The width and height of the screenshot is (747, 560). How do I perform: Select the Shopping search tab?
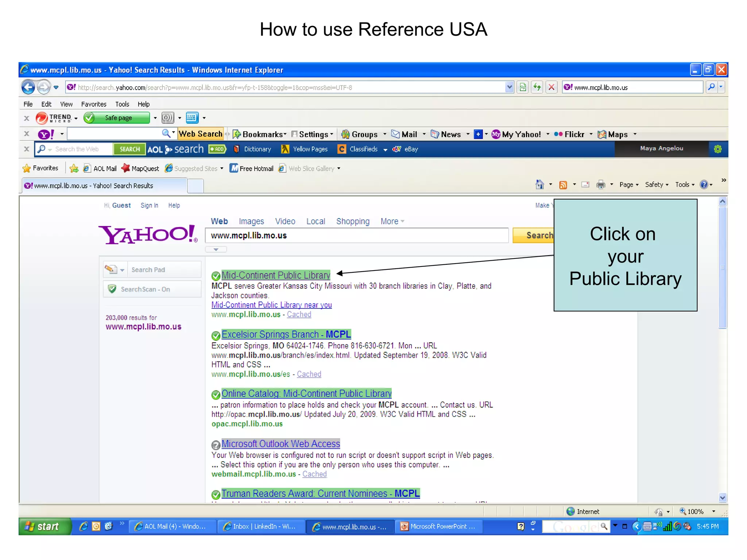point(353,221)
